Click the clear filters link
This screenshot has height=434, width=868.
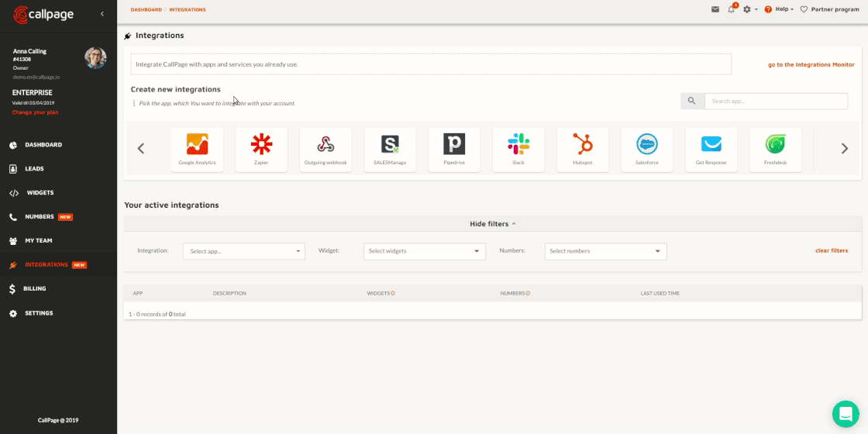point(831,250)
